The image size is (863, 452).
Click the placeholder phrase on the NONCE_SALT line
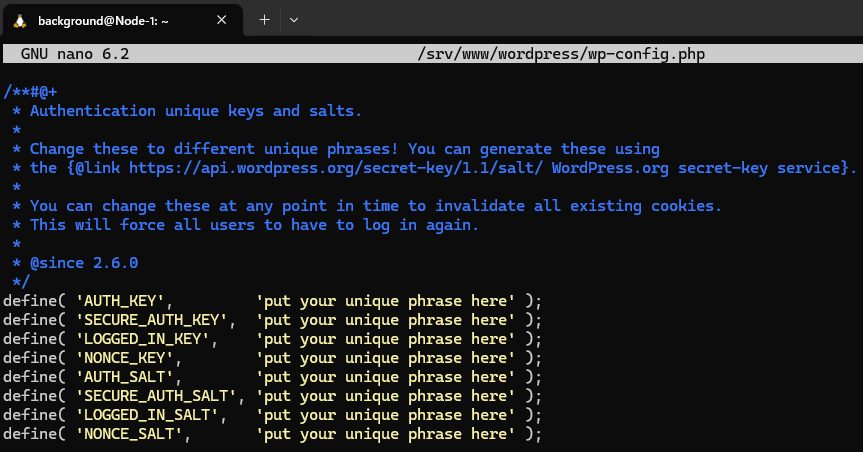[x=386, y=434]
